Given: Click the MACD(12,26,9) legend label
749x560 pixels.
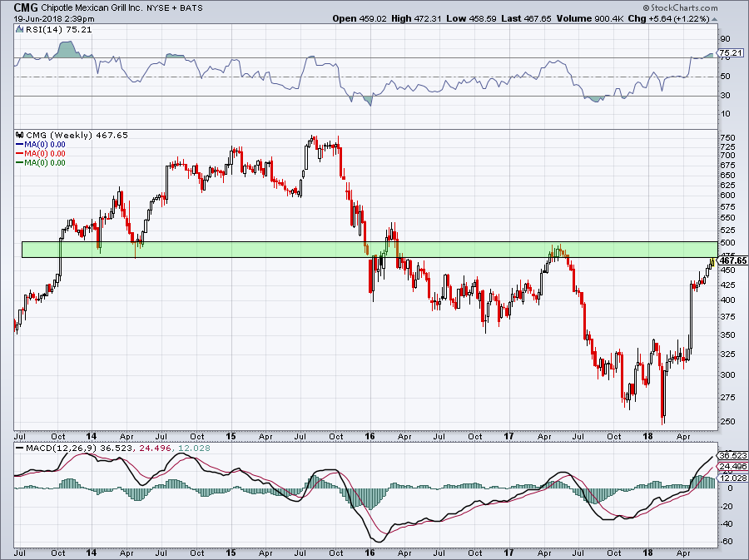Looking at the screenshot, I should [x=62, y=448].
